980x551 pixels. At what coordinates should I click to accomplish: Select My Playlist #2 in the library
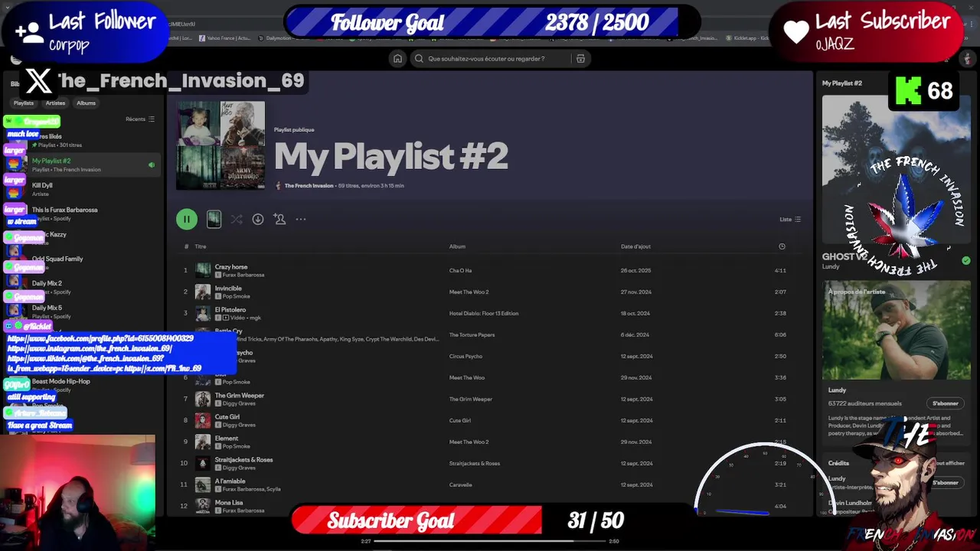(84, 165)
